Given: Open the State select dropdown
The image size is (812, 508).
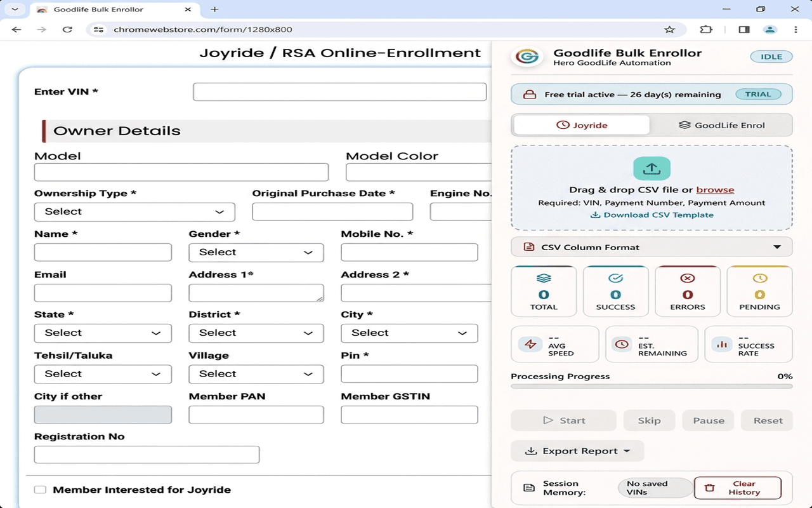Looking at the screenshot, I should click(x=103, y=333).
